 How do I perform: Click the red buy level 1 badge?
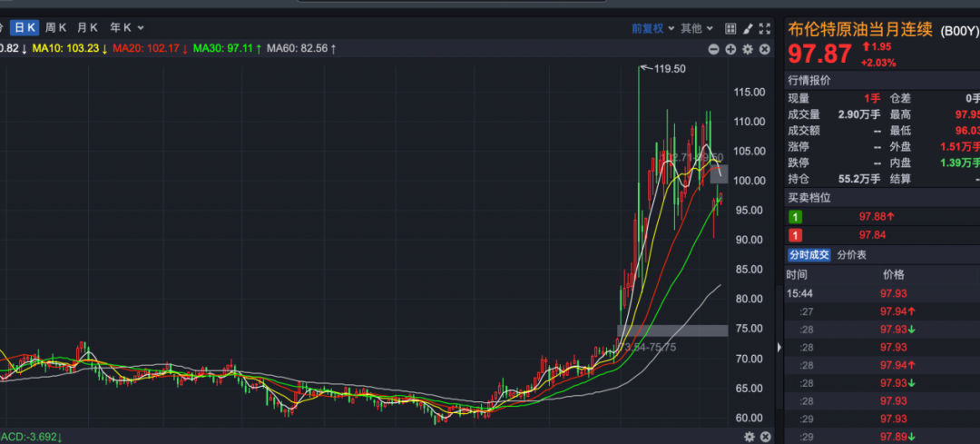click(796, 236)
